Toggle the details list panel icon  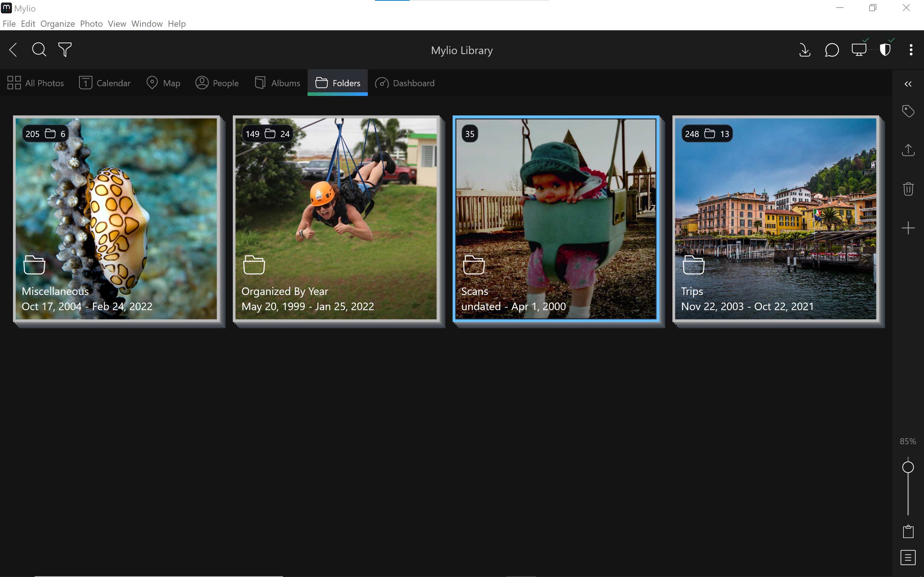(x=908, y=558)
